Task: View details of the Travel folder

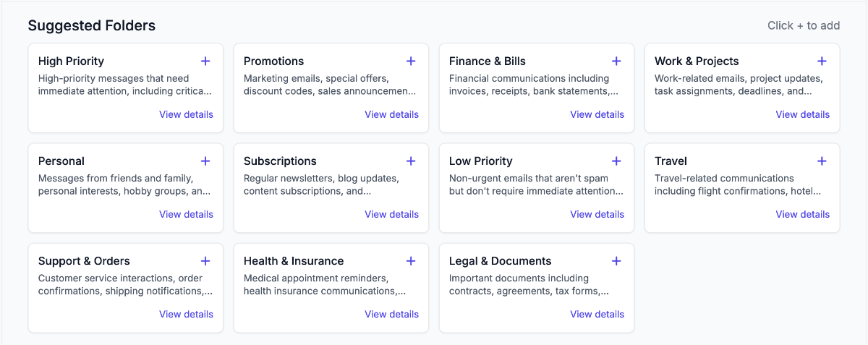Action: (802, 214)
